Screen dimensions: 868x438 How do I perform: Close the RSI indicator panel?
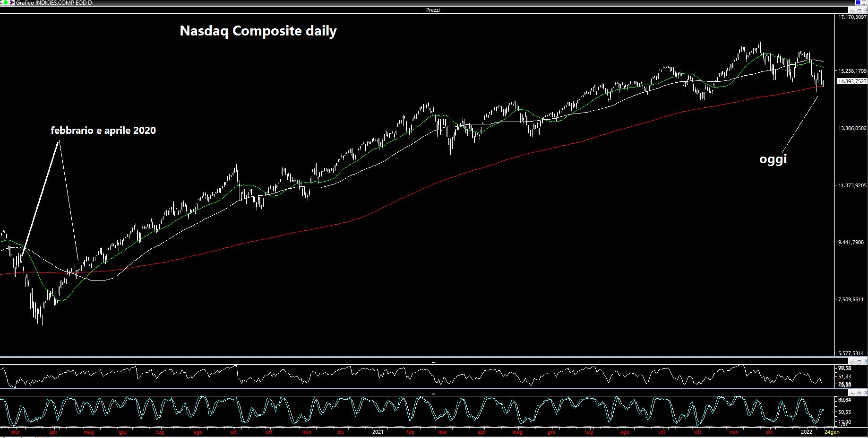coord(865,361)
